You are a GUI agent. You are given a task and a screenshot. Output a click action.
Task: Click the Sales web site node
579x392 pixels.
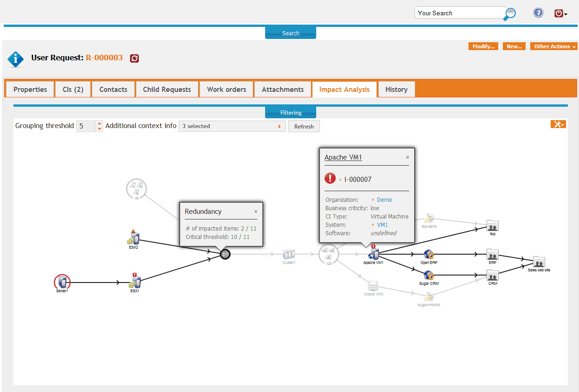click(x=539, y=262)
